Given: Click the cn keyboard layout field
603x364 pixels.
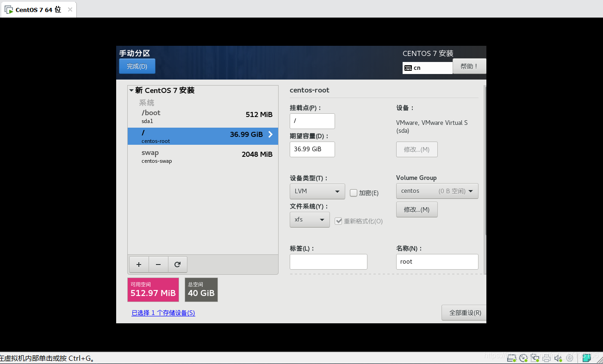Looking at the screenshot, I should tap(428, 68).
